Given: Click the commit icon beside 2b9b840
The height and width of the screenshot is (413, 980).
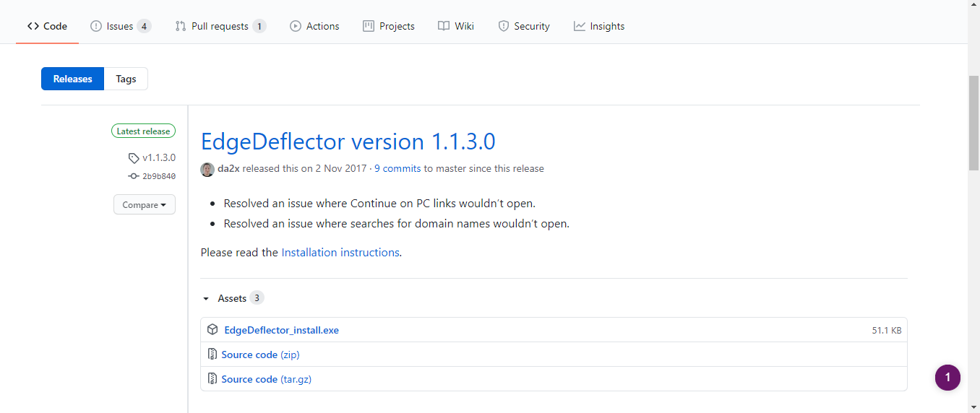Looking at the screenshot, I should tap(134, 176).
